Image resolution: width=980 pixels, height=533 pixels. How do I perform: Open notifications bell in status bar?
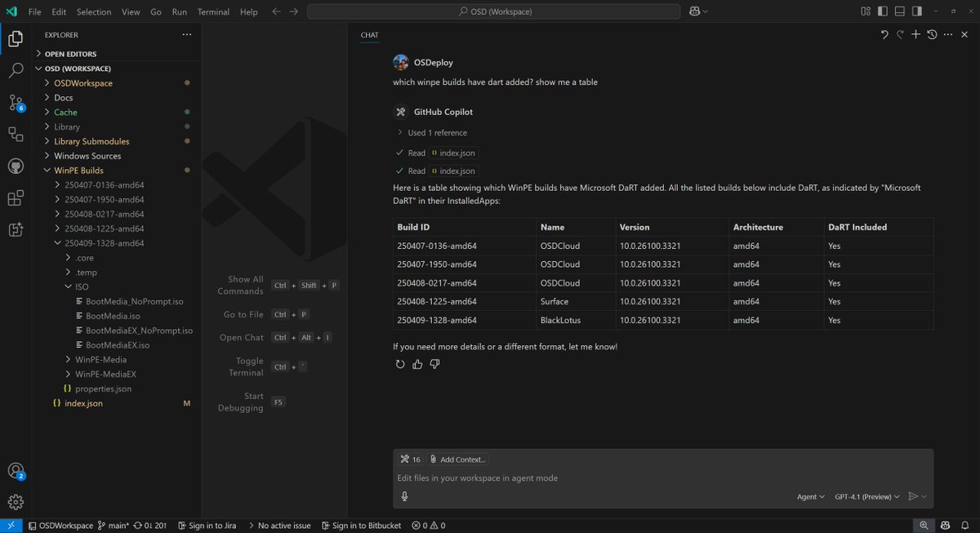pos(966,526)
